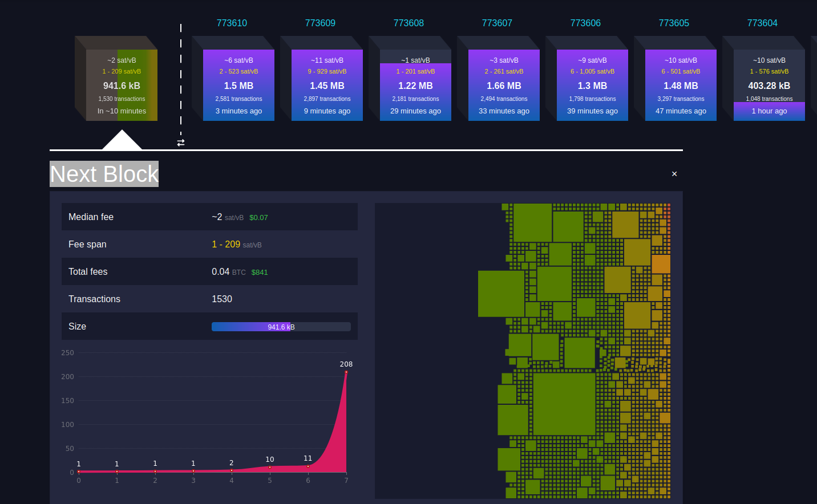Open block height link 773610
This screenshot has width=817, height=504.
232,23
